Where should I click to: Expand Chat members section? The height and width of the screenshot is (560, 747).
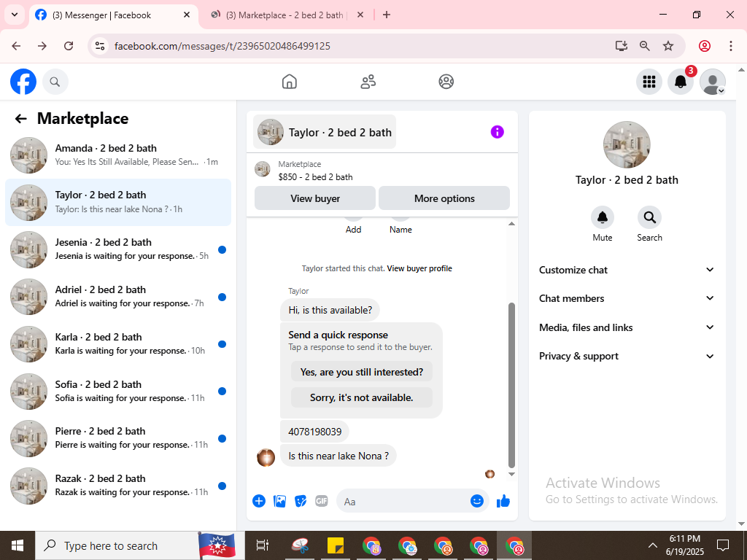[x=627, y=298]
